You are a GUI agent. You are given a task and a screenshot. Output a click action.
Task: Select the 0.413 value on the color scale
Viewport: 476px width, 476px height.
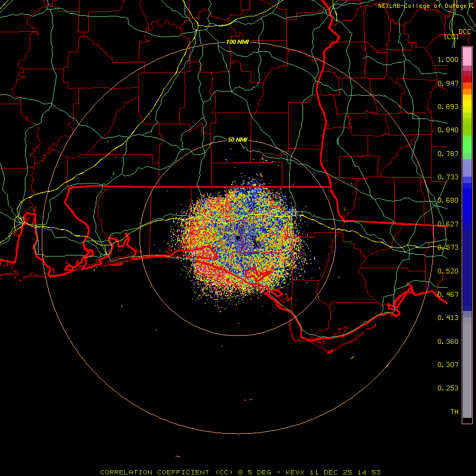click(448, 318)
